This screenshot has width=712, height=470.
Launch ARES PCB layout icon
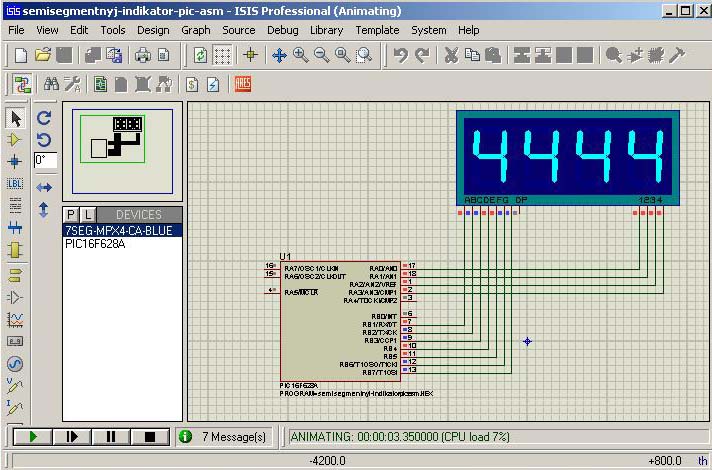tap(242, 84)
